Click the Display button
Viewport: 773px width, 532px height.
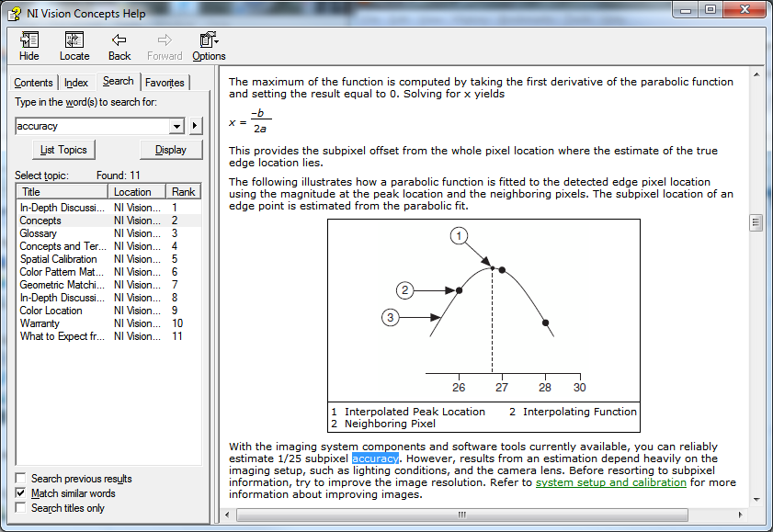(171, 150)
